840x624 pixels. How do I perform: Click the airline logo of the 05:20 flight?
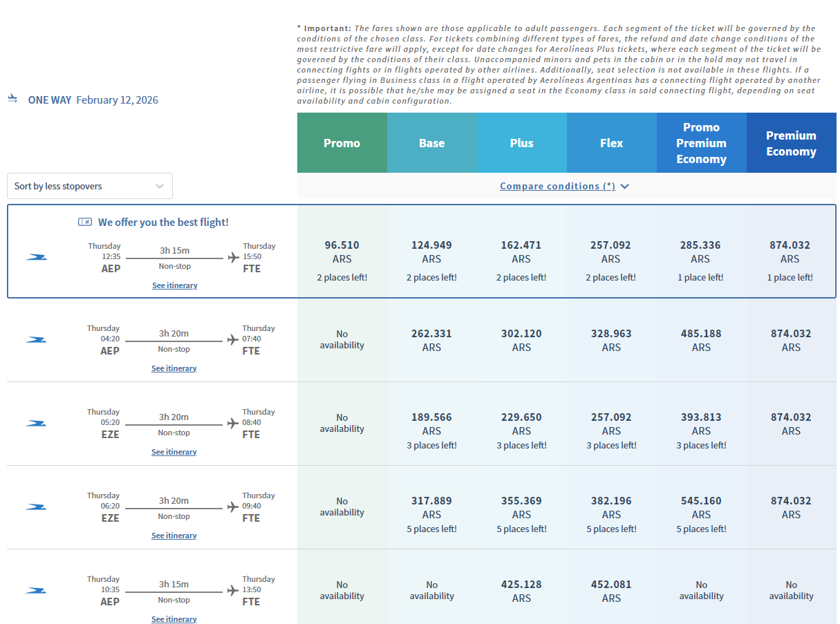pos(36,423)
